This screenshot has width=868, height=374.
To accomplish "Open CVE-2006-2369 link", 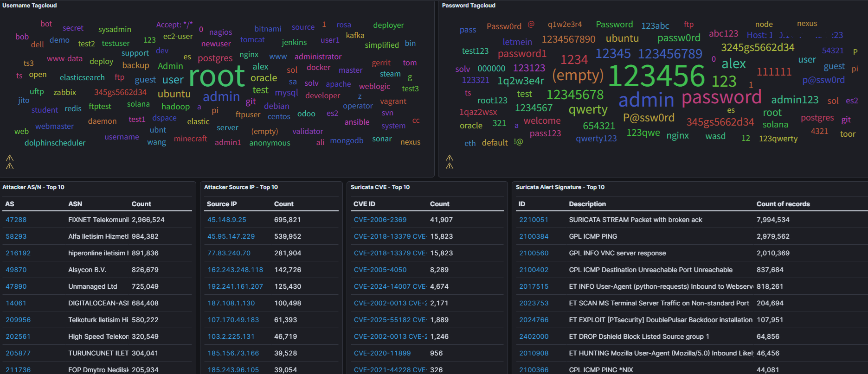I will [380, 220].
